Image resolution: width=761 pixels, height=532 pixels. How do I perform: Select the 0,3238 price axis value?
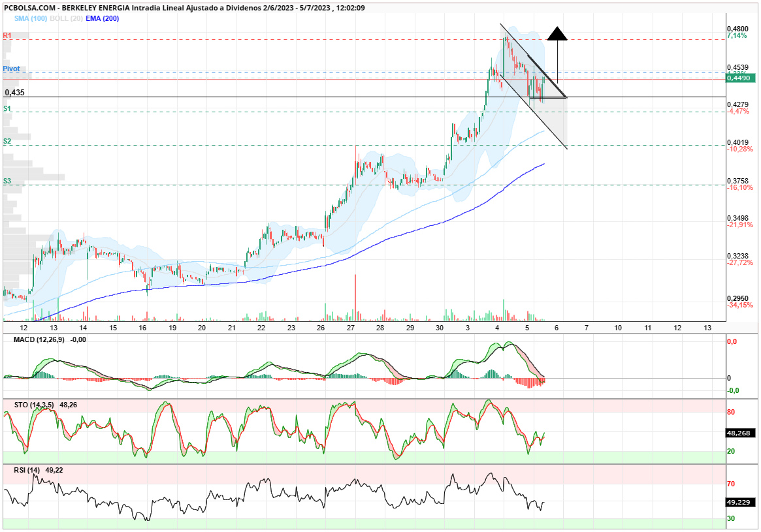coord(737,256)
